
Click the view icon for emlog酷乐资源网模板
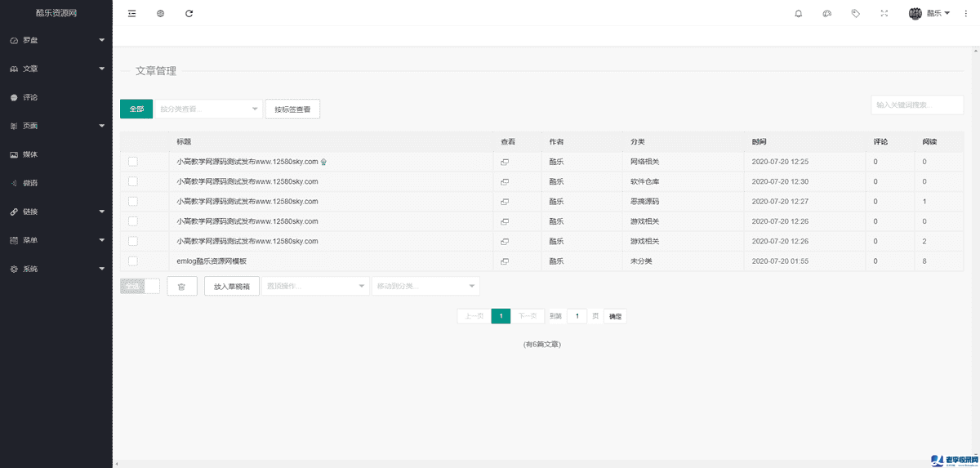pyautogui.click(x=505, y=261)
